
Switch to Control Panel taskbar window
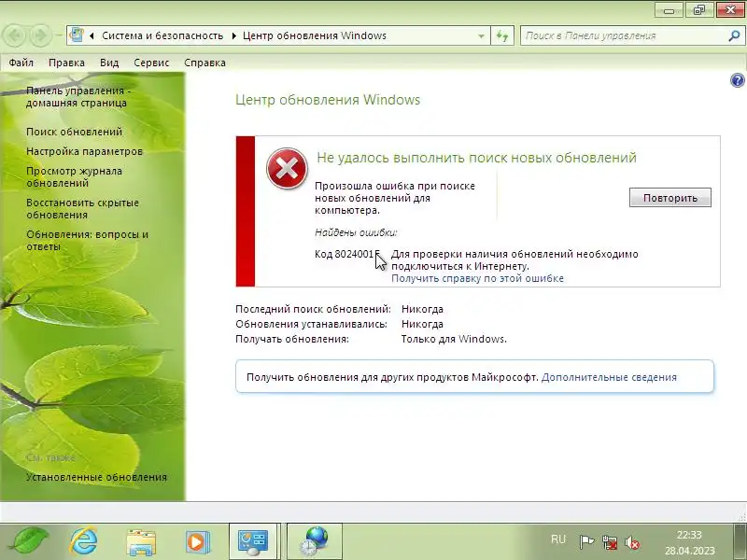[x=253, y=541]
